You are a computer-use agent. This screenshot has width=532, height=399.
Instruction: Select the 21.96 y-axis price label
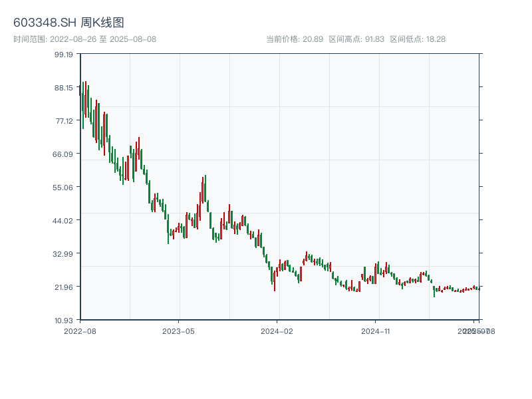point(65,287)
